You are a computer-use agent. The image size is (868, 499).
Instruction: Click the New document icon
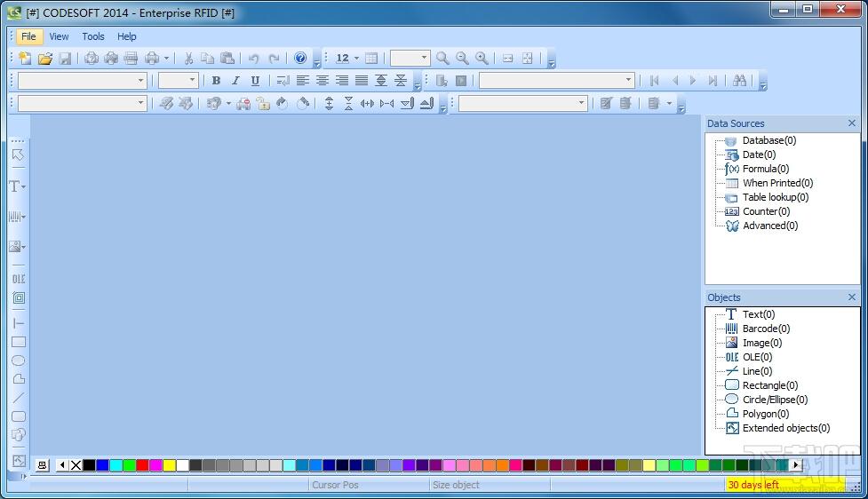[25, 58]
